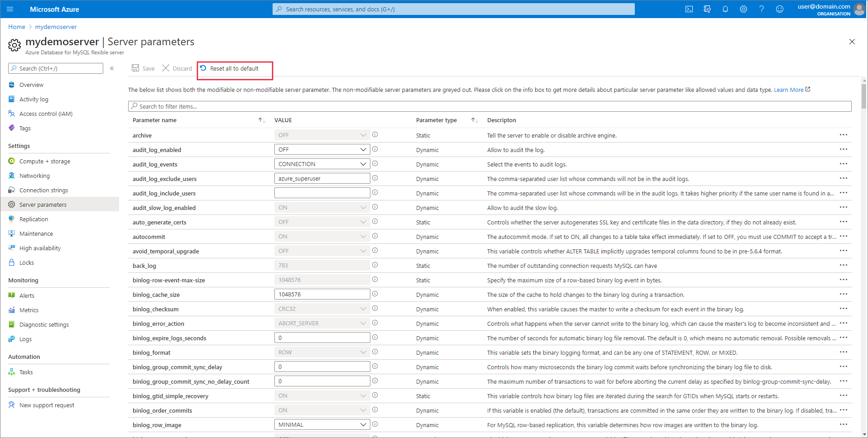Click the help question mark icon

[761, 9]
